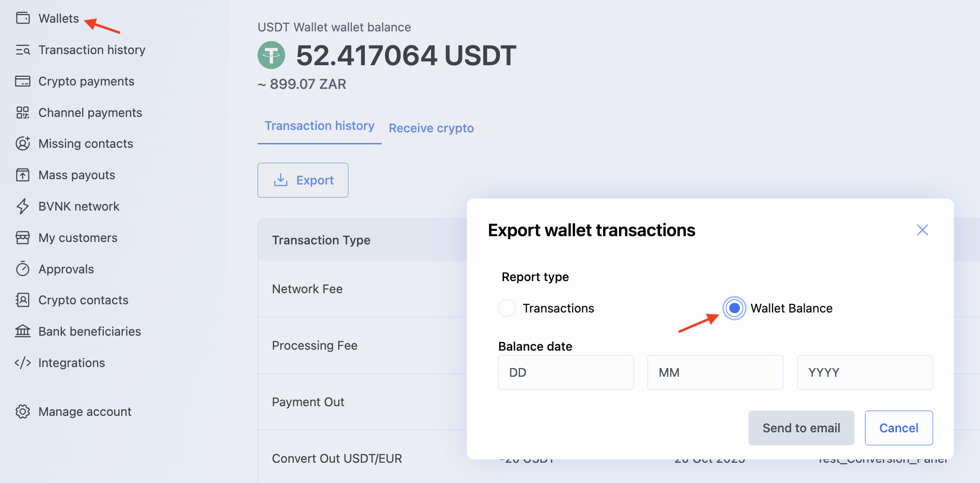The height and width of the screenshot is (483, 980).
Task: Select the Transactions report type radio
Action: pos(507,308)
